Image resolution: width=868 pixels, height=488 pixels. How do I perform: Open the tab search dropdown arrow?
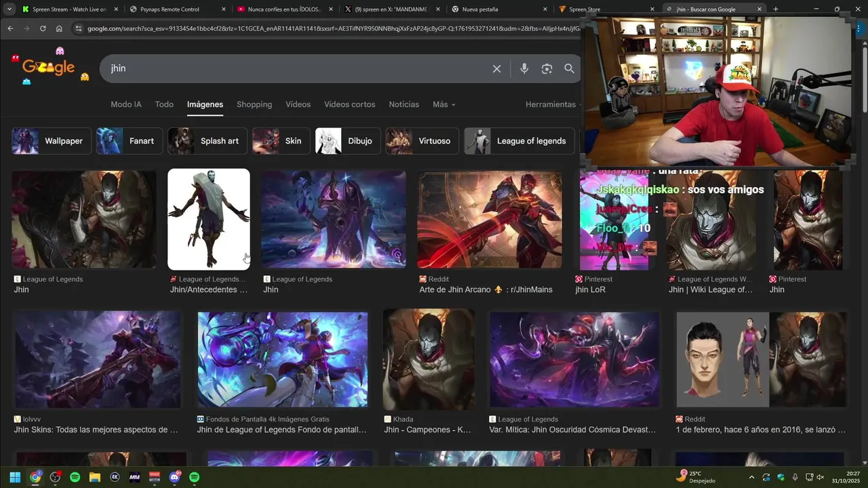9,9
